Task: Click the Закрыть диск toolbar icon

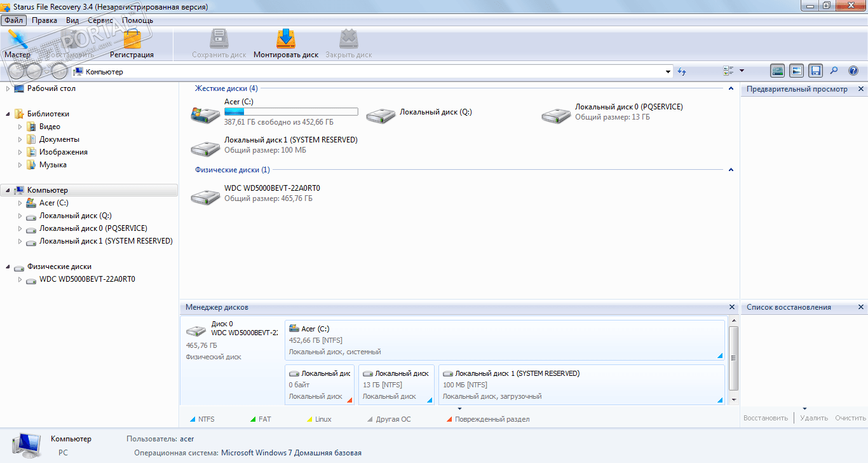Action: (349, 44)
